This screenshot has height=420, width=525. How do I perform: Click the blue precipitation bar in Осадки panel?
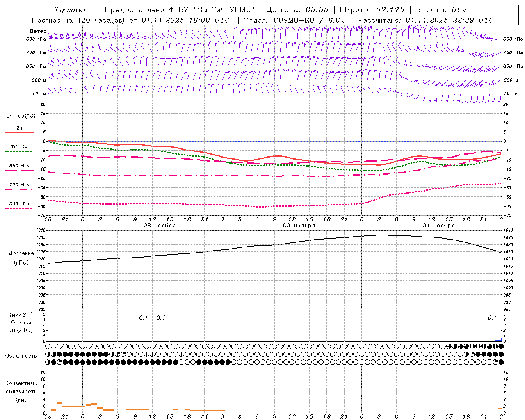498,340
